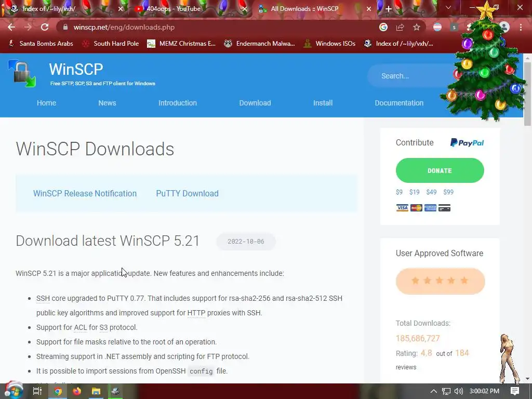Go back to the previous page
This screenshot has width=532, height=399.
pyautogui.click(x=11, y=27)
